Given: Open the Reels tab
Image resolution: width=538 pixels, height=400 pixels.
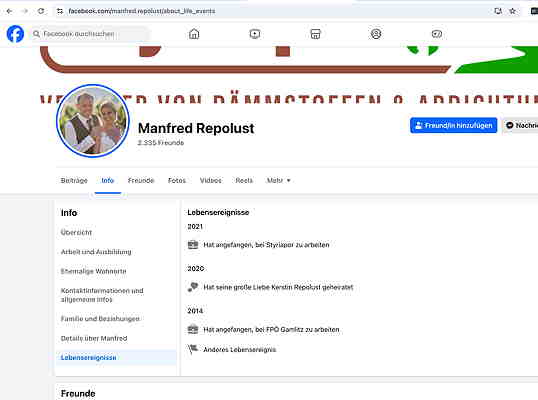Looking at the screenshot, I should [244, 180].
